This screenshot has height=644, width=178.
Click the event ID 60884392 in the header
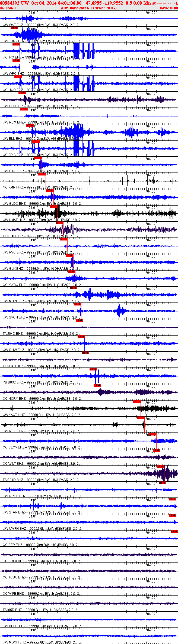(x=9, y=3)
